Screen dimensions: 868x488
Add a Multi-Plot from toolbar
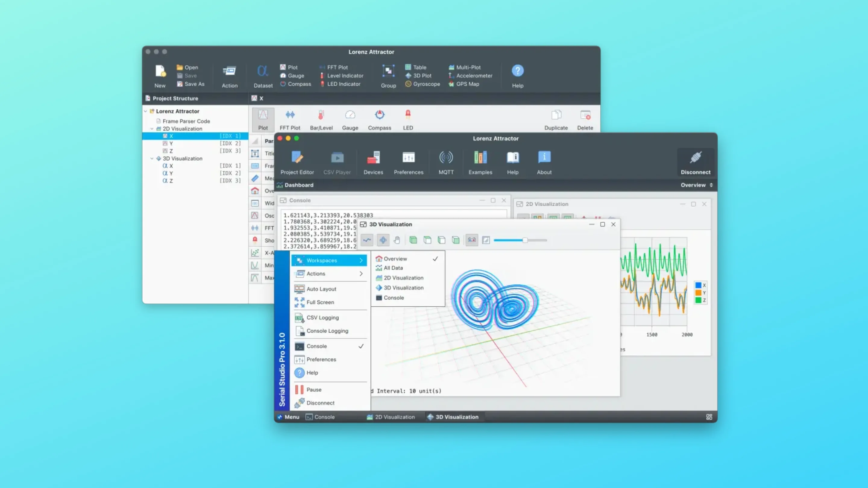[x=464, y=67]
